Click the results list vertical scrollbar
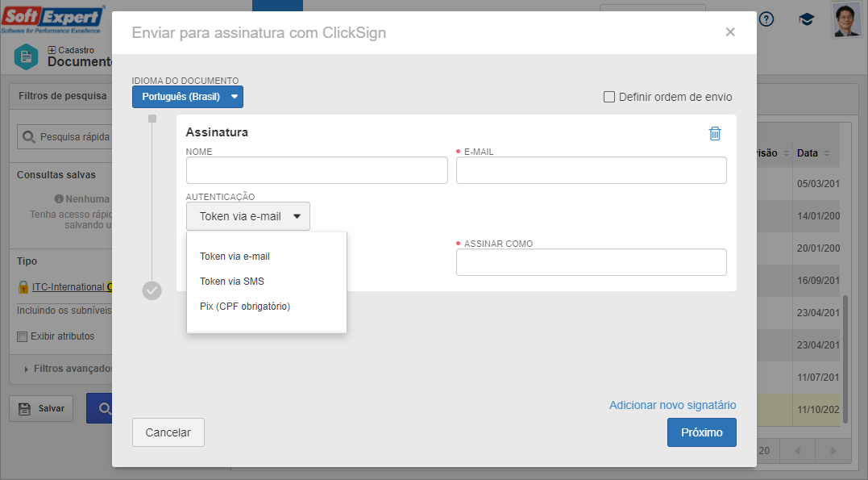Viewport: 868px width, 480px height. click(x=845, y=360)
